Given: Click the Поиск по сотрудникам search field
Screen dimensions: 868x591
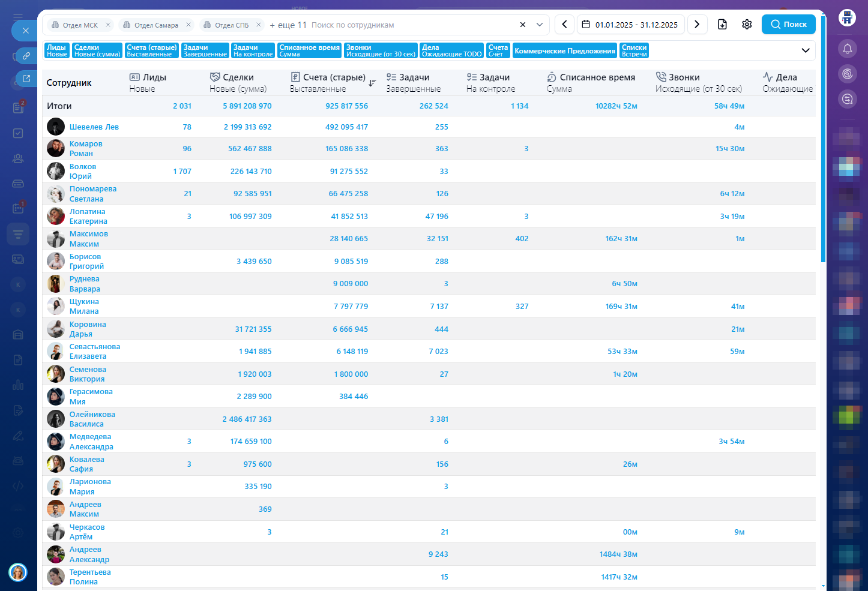Looking at the screenshot, I should (408, 25).
